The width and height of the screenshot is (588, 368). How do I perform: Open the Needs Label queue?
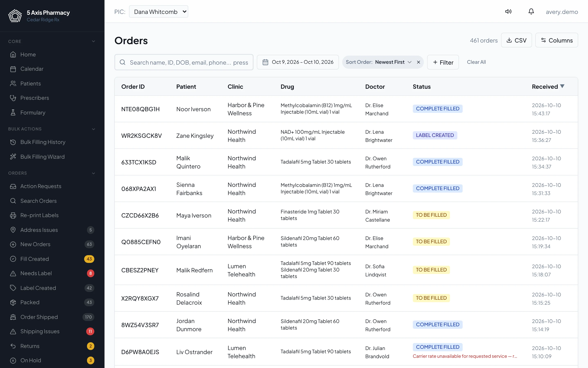click(x=52, y=273)
